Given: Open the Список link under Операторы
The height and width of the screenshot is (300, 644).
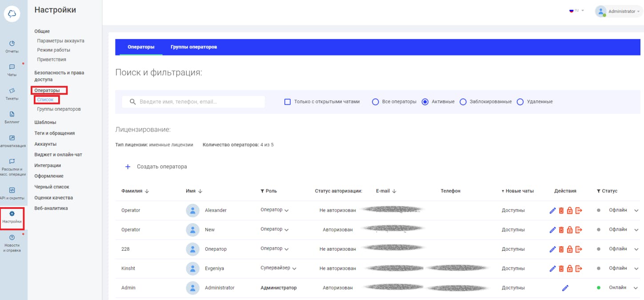Looking at the screenshot, I should point(45,100).
